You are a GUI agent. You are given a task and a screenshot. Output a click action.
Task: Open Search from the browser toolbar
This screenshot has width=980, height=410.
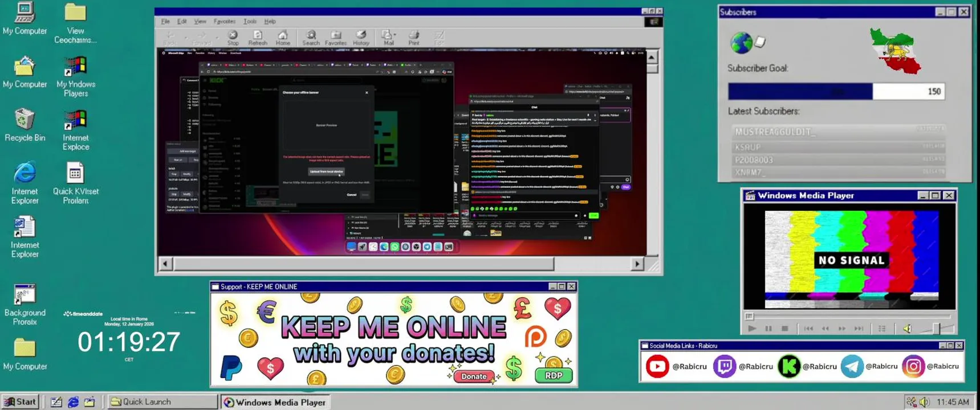[311, 38]
